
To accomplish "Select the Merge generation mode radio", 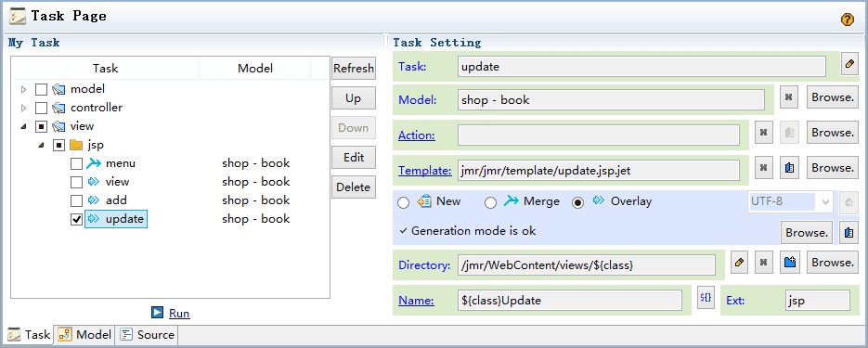I will click(x=490, y=203).
